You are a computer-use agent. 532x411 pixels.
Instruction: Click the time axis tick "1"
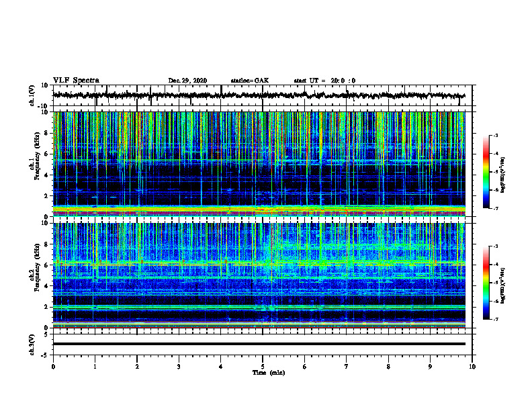coord(95,367)
